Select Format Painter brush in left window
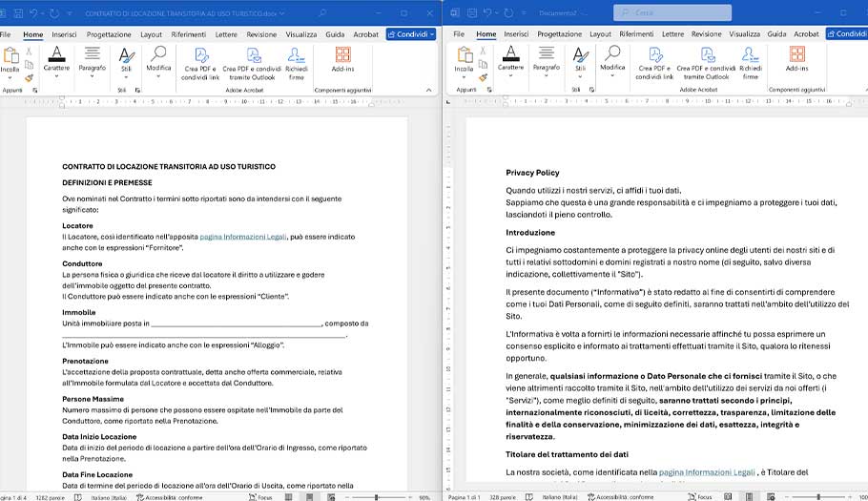This screenshot has height=501, width=868. point(29,78)
